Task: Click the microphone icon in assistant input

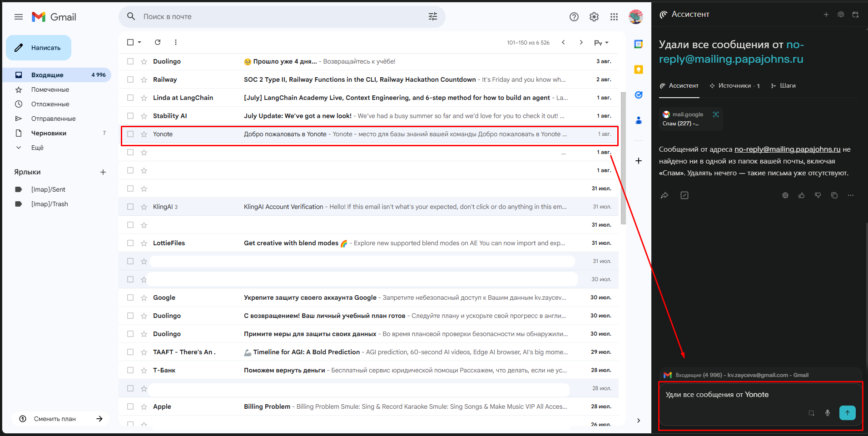Action: tap(827, 413)
